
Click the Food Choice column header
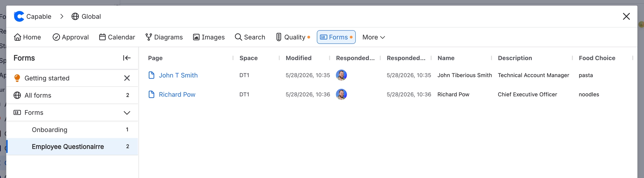tap(597, 58)
